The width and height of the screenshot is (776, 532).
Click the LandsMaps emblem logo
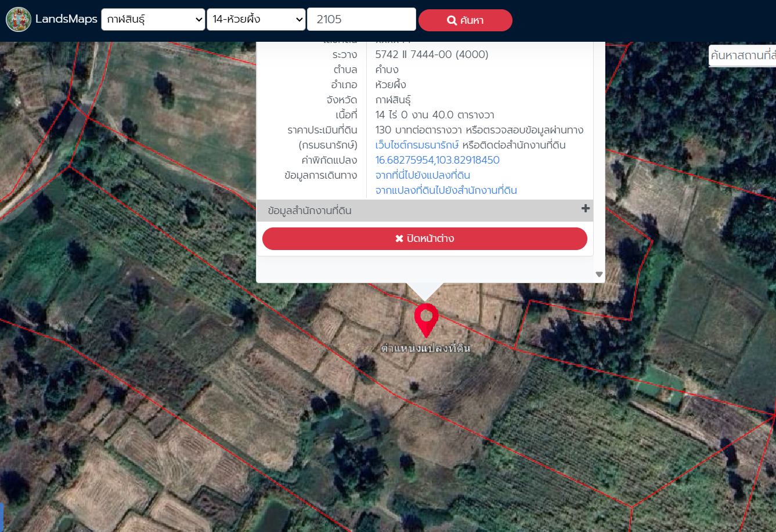(19, 20)
